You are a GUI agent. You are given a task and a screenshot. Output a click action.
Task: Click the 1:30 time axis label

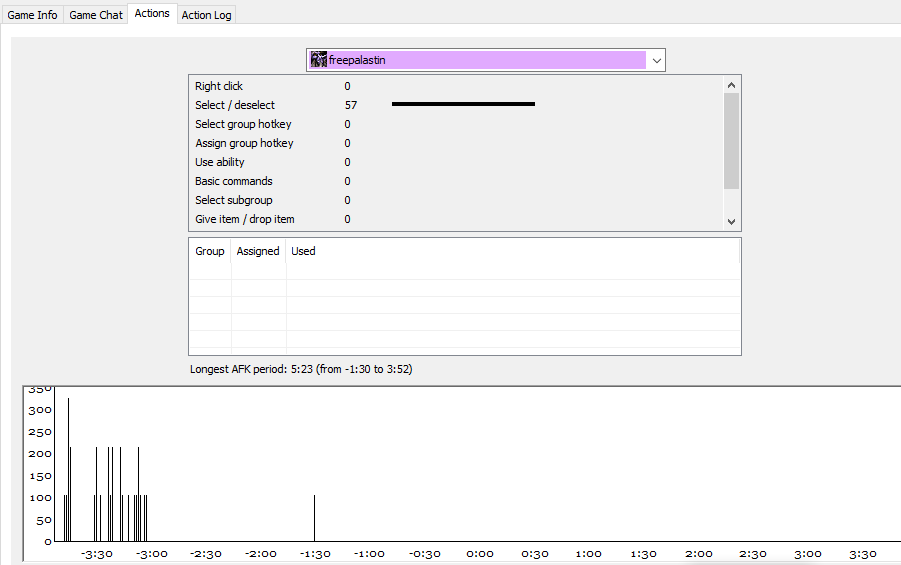[x=644, y=554]
